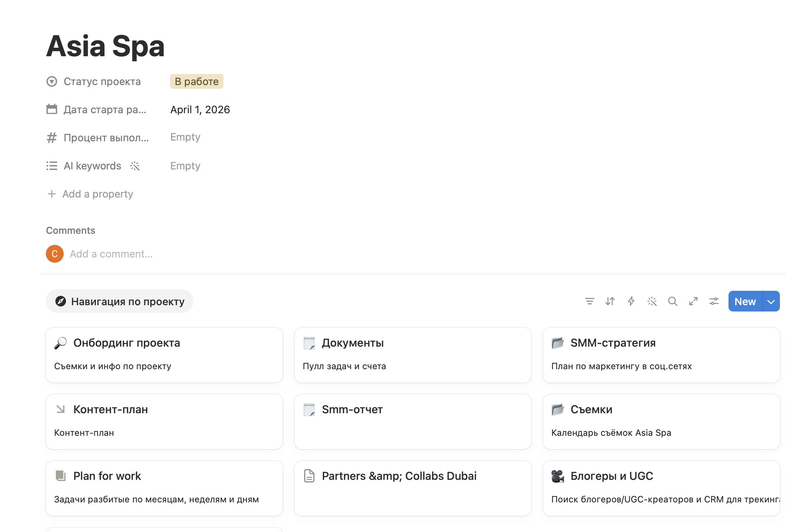The width and height of the screenshot is (811, 532).
Task: Open the Документы page card
Action: pyautogui.click(x=413, y=355)
